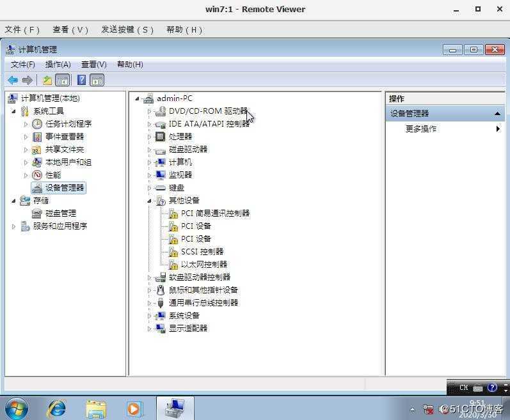This screenshot has width=510, height=420.
Task: Click the 鼠标和其他指针设备 mouse icon
Action: 161,290
